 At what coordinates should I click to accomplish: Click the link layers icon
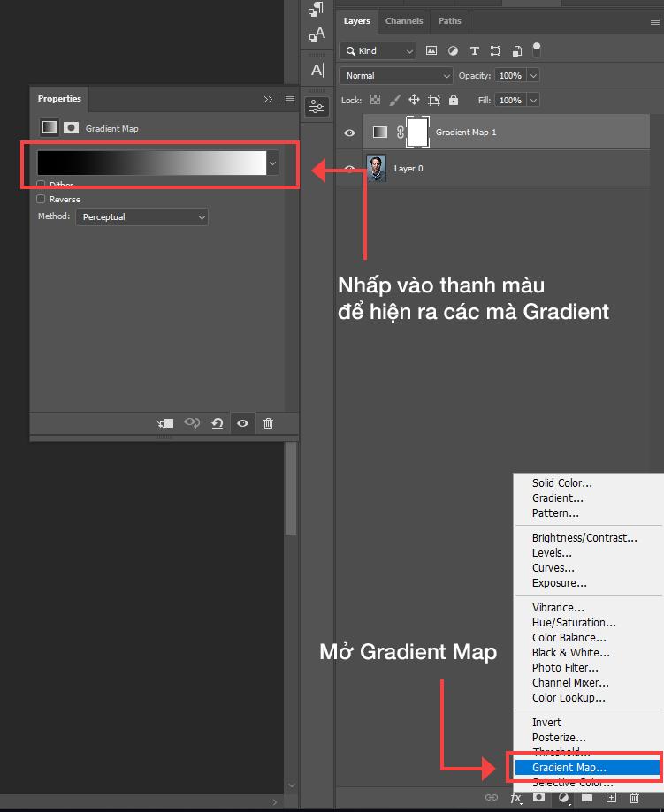tap(492, 798)
